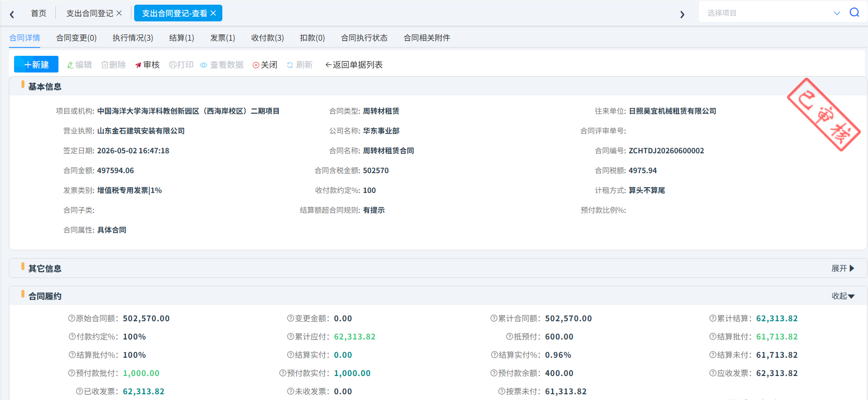The width and height of the screenshot is (868, 400).
Task: Click the 累计结算 value 62,313.82
Action: coord(777,318)
